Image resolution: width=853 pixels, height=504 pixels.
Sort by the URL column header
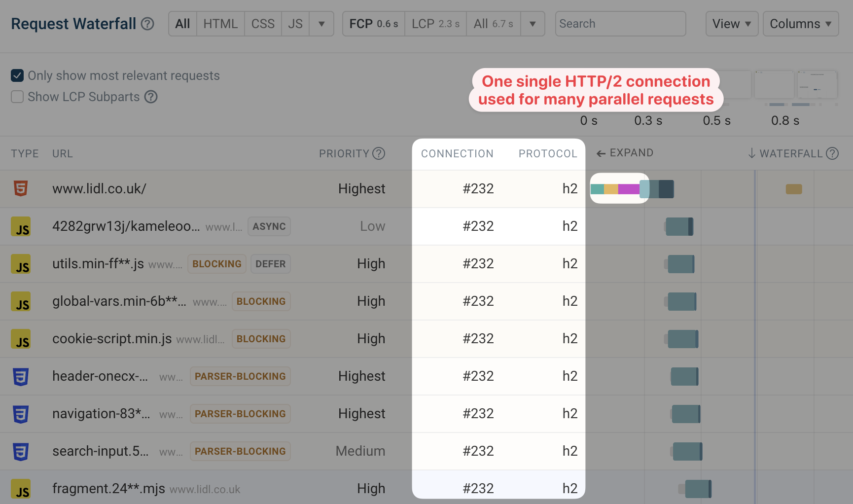pos(63,153)
